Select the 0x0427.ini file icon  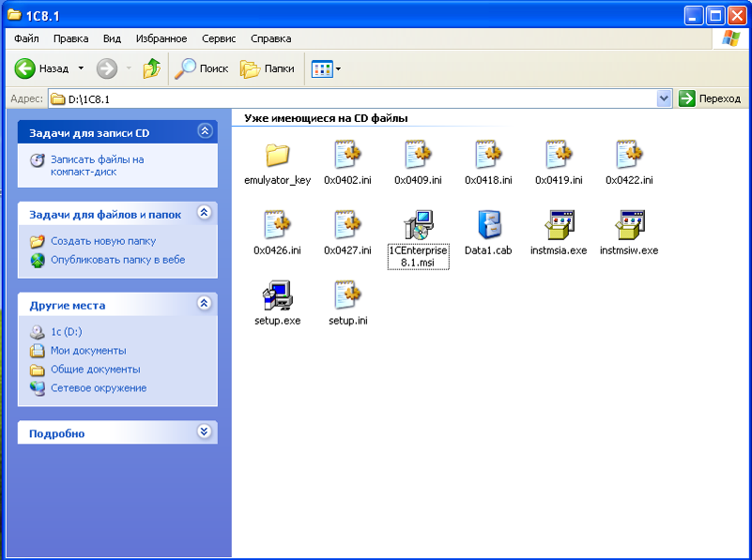click(347, 225)
